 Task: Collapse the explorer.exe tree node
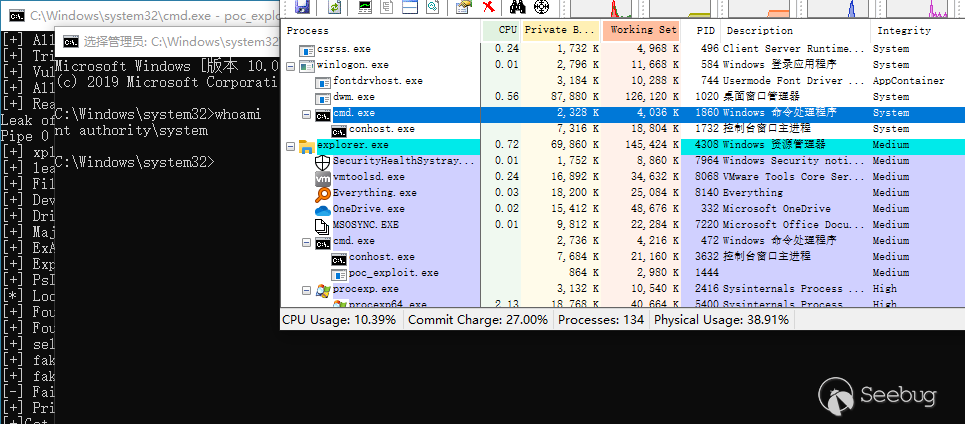coord(290,146)
